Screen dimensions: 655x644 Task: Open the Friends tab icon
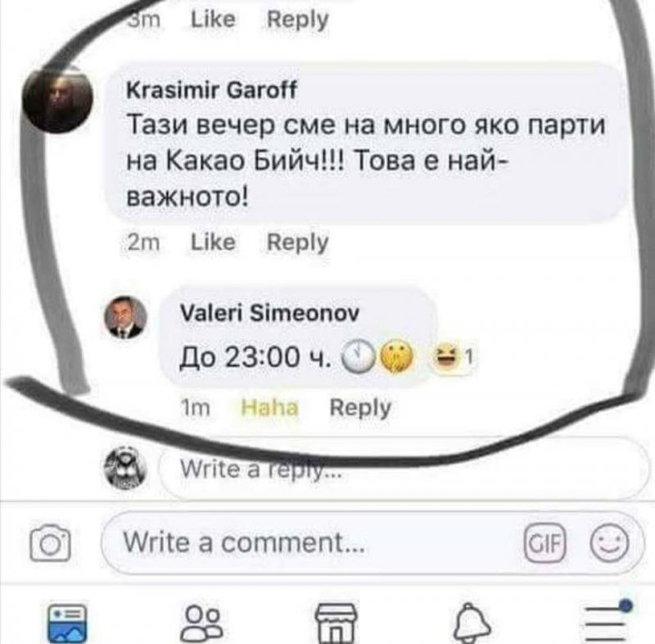click(201, 624)
